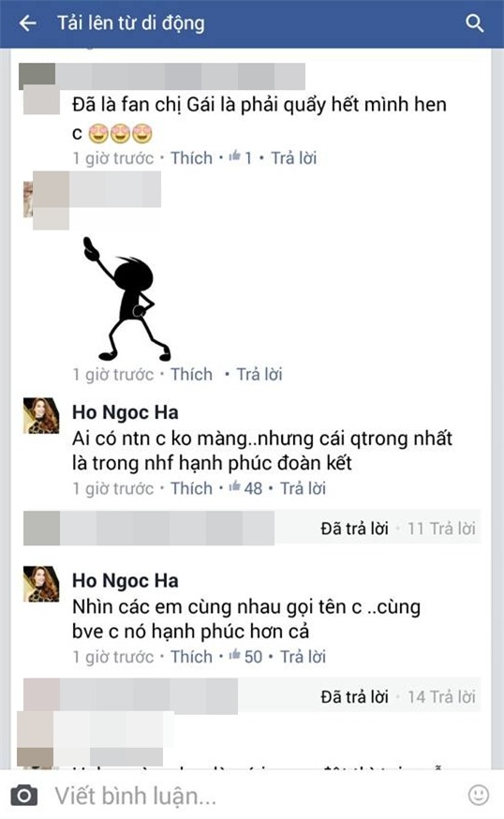The image size is (504, 819).
Task: View the thumbs-up count 50 likes
Action: coord(245,657)
